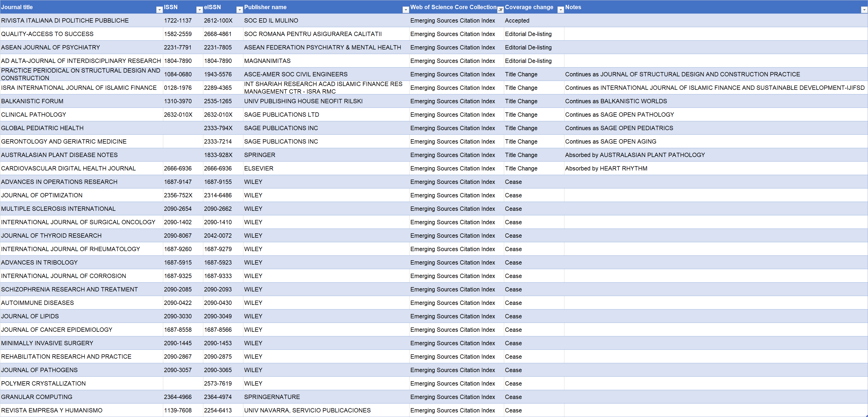Select note Continues as BALKANISTIC WORLDS
868x417 pixels.
coord(716,101)
